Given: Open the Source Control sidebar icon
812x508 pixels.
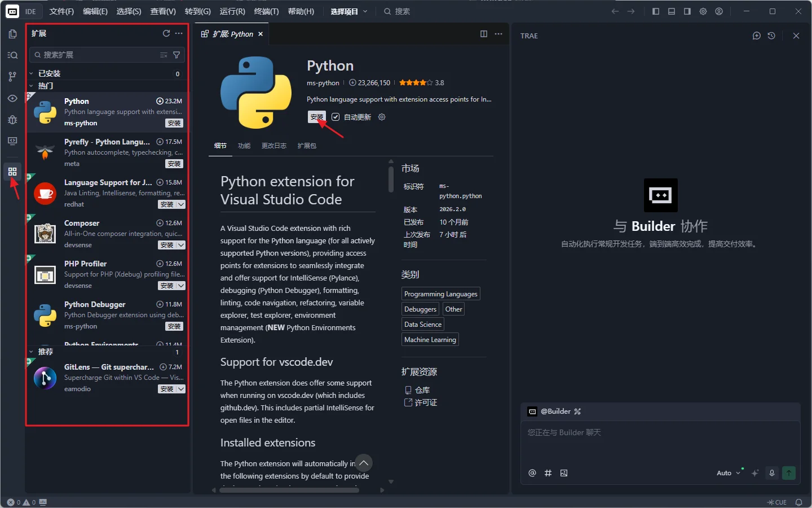Looking at the screenshot, I should click(x=12, y=76).
